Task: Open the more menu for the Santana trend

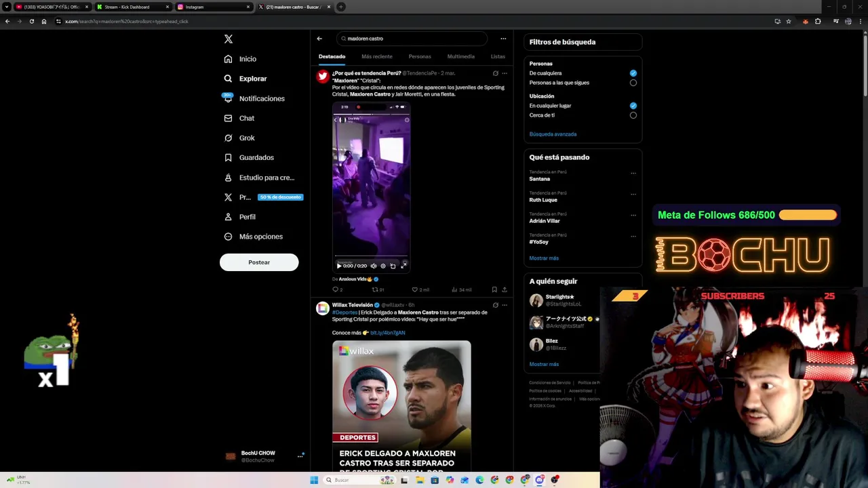Action: click(633, 173)
